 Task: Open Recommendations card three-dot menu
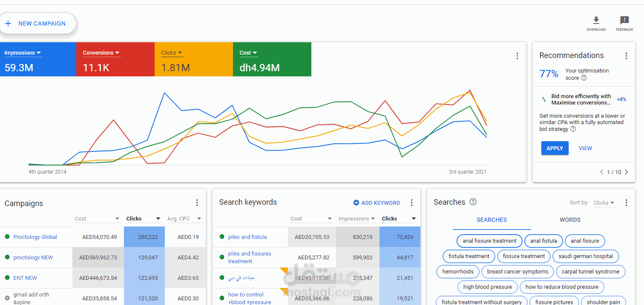(x=626, y=56)
